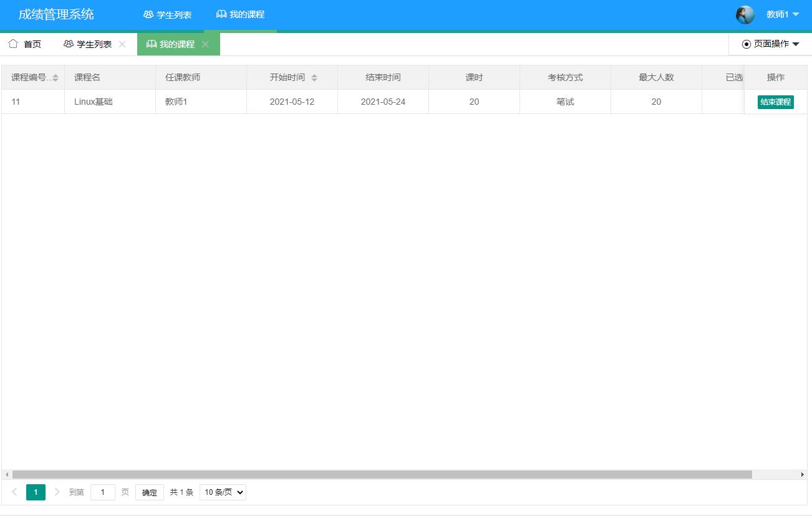Click the 我的课程 book icon in the top navbar

(221, 14)
